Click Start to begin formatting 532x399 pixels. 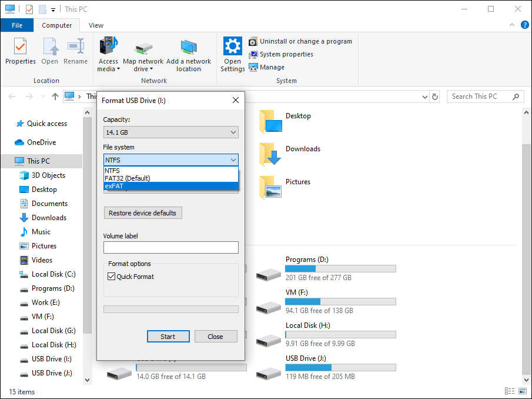point(168,337)
